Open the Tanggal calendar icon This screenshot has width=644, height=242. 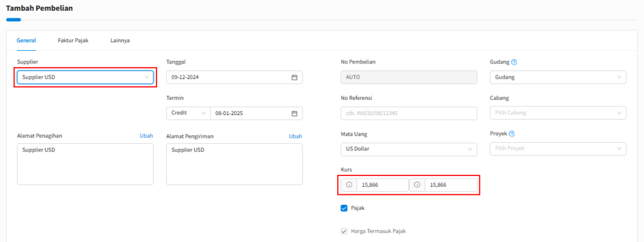click(x=294, y=77)
